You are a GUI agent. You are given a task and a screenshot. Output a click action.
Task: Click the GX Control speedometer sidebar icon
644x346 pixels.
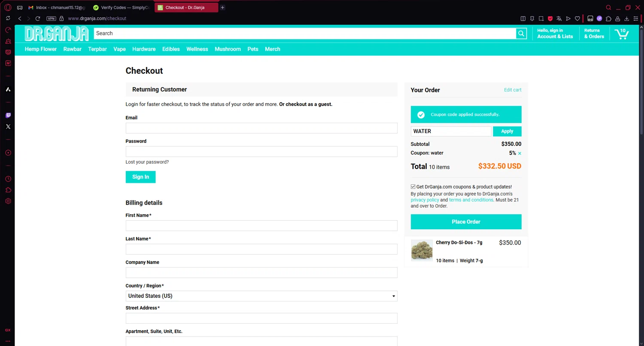coord(8,30)
